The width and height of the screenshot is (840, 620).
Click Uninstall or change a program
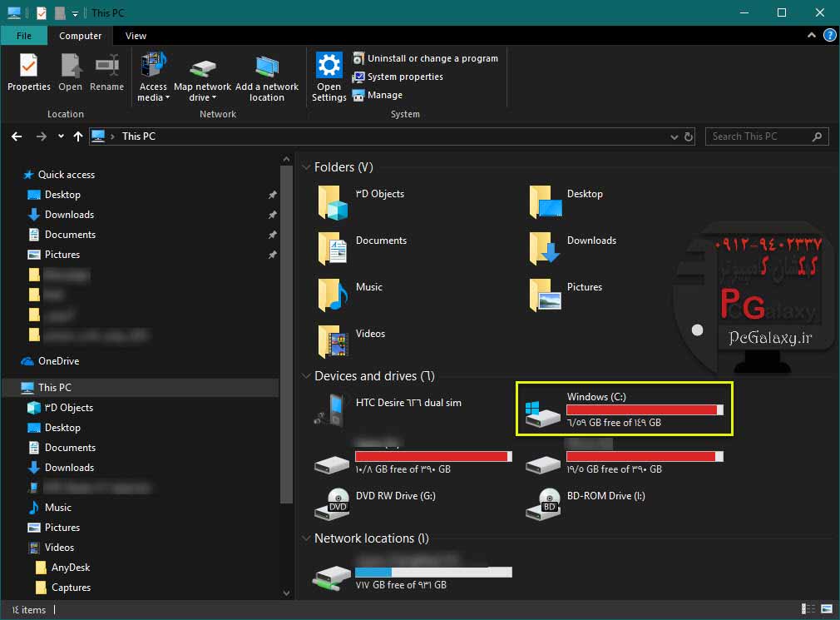[432, 58]
